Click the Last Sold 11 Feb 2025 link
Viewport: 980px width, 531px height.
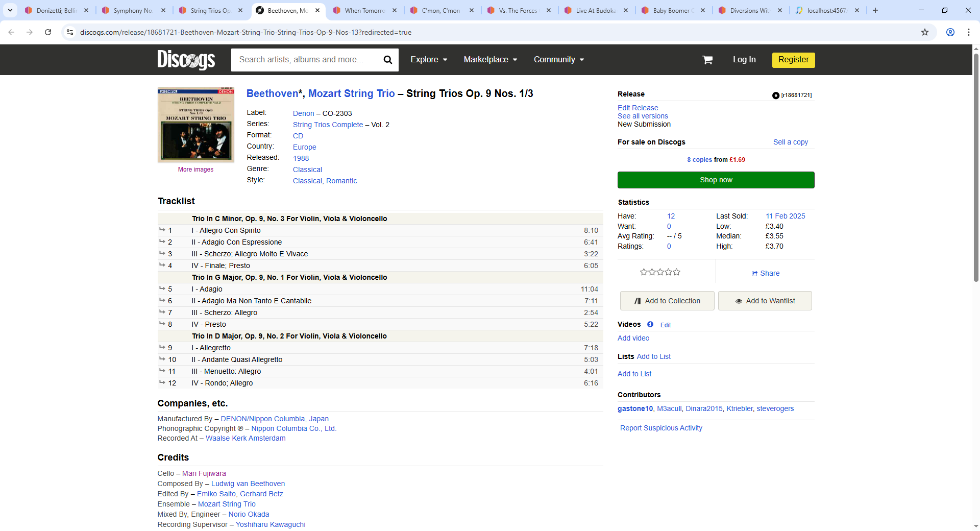(x=785, y=216)
